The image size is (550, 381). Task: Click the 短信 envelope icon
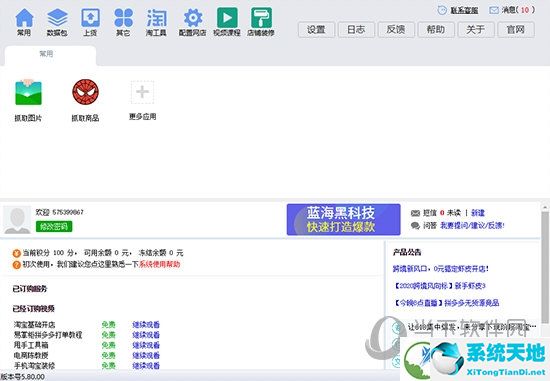(415, 213)
